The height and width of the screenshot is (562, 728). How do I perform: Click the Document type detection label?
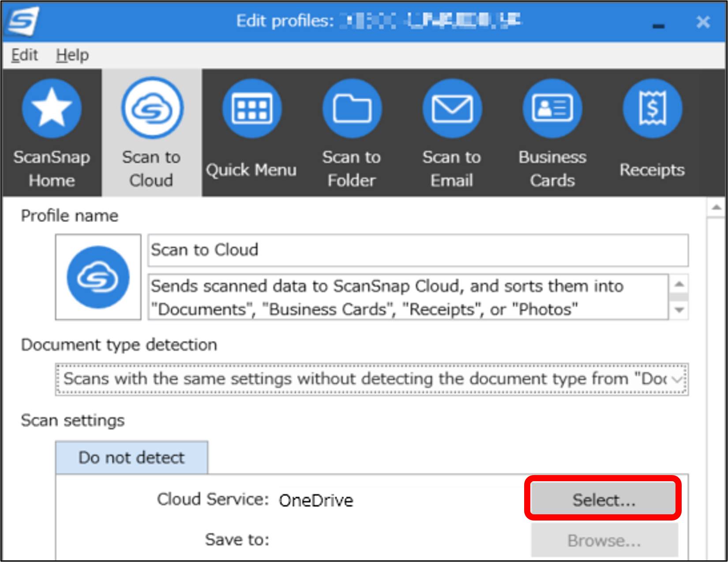119,345
